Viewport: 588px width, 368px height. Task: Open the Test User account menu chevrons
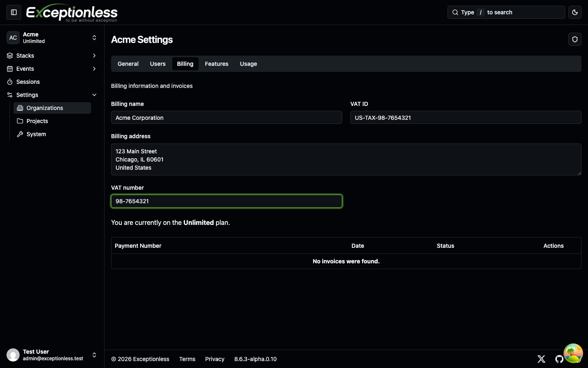[x=94, y=355]
